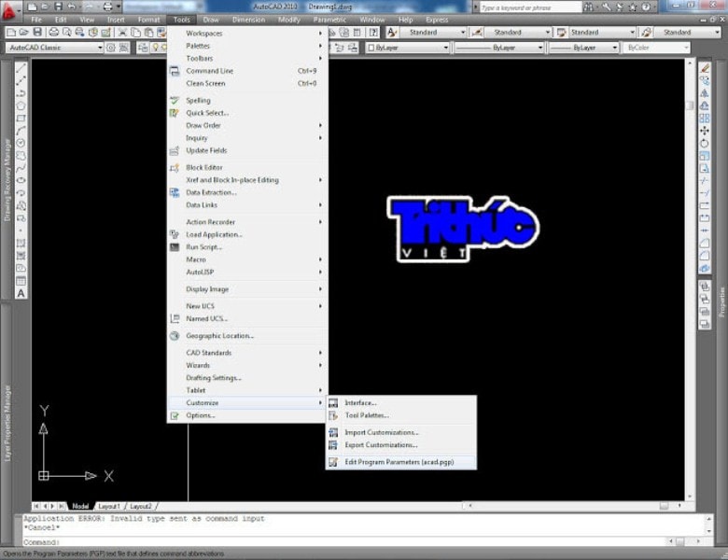Switch to the Layout2 tab
This screenshot has height=560, width=728.
pos(141,506)
